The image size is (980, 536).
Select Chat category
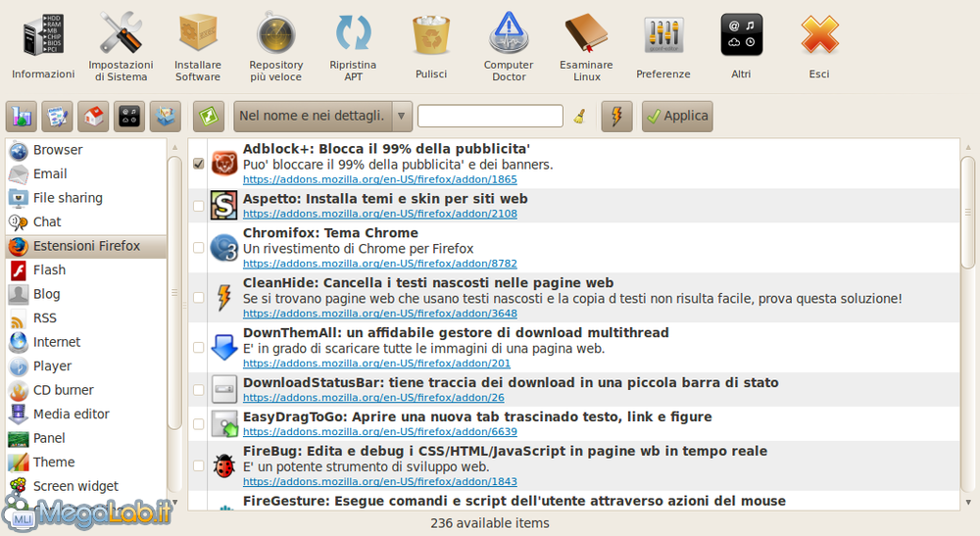86,221
